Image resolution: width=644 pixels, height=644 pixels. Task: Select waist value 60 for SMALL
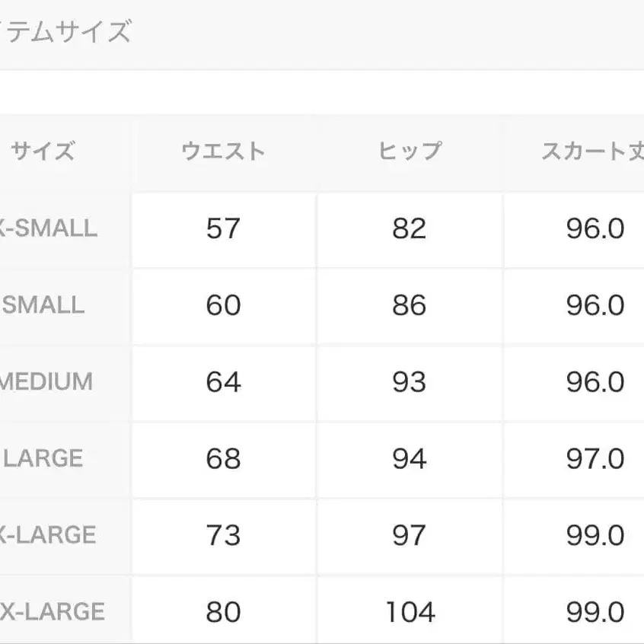(x=223, y=305)
